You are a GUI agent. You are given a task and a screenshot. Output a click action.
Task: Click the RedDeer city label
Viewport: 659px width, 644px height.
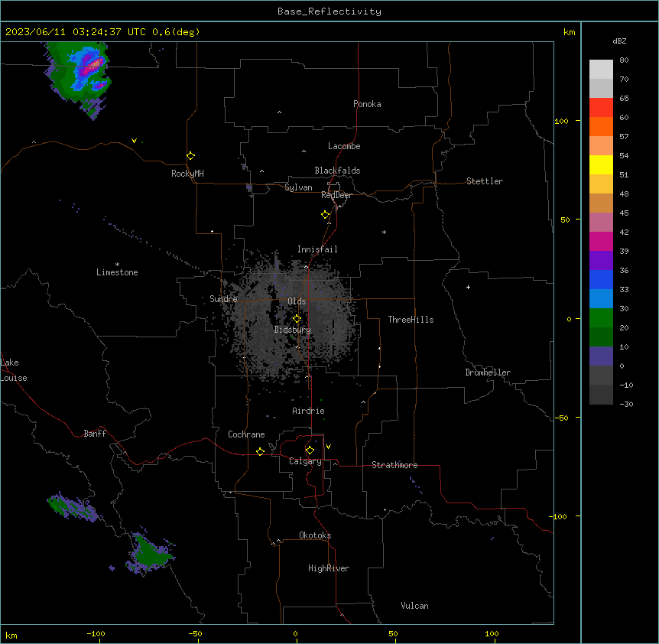coord(336,195)
